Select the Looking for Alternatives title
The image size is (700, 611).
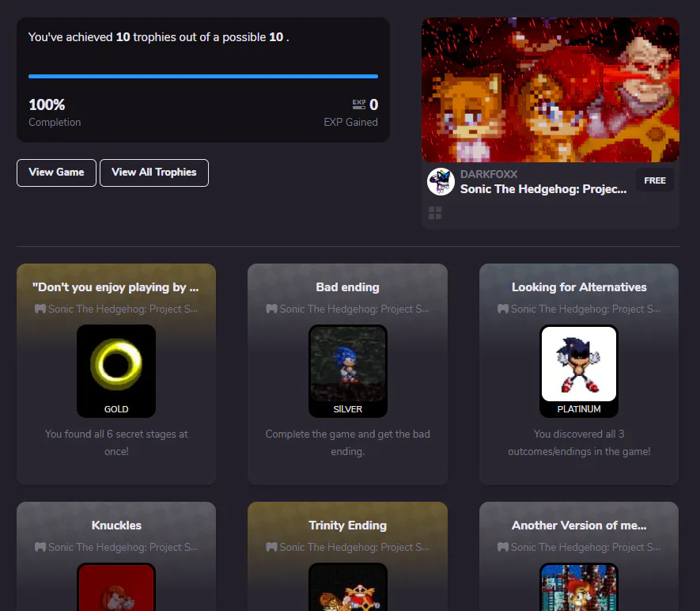click(579, 287)
